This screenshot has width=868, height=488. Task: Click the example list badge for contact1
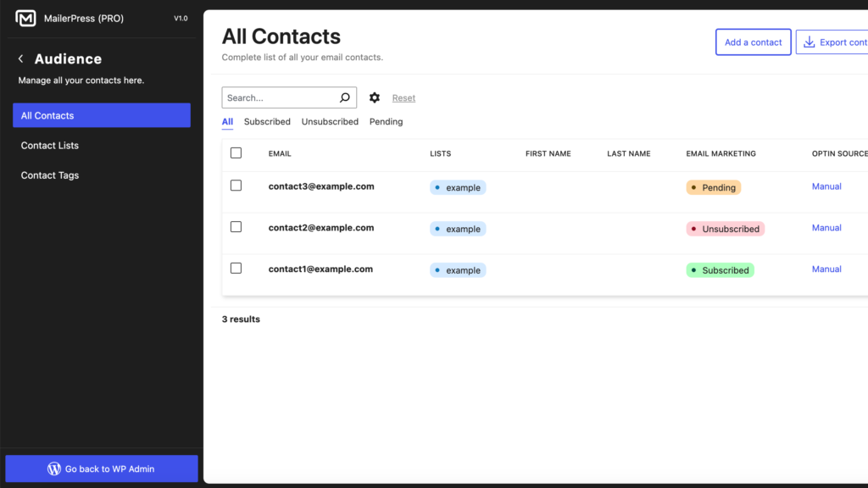(457, 269)
